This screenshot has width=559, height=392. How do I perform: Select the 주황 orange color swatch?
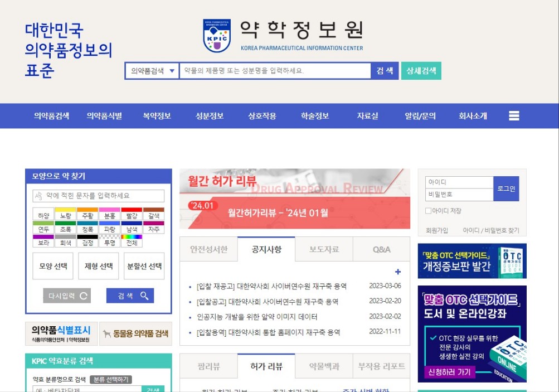[x=88, y=214]
